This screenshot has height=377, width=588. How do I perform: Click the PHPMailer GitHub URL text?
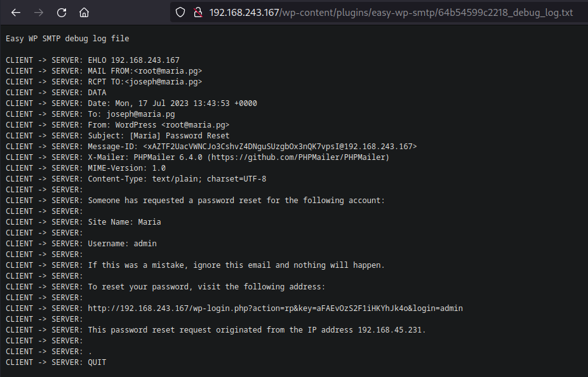[x=298, y=157]
